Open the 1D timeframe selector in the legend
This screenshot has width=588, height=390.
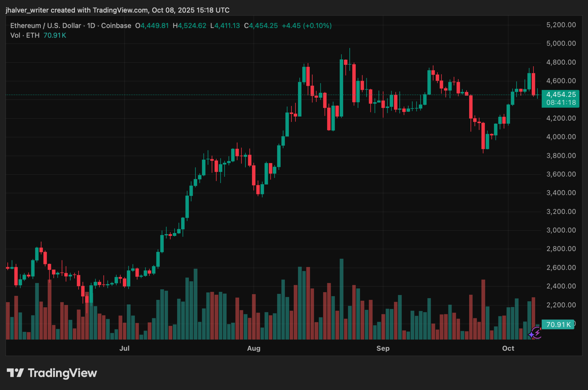coord(91,26)
